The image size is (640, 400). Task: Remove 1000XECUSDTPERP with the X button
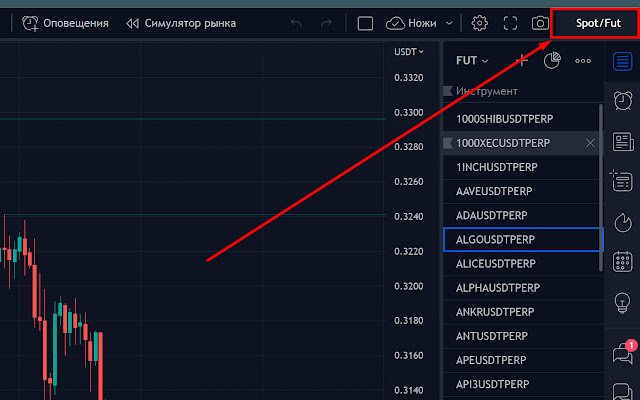(x=590, y=143)
